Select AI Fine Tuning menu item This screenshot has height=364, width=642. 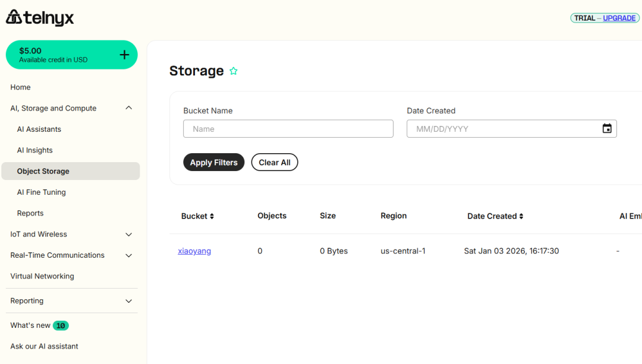coord(42,192)
